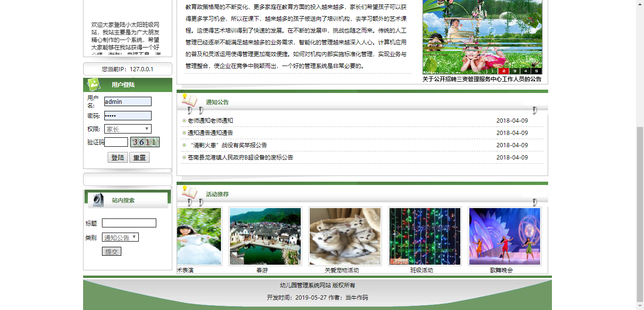Open the stage dancers 歌舞晚会 thumbnail

[x=504, y=236]
